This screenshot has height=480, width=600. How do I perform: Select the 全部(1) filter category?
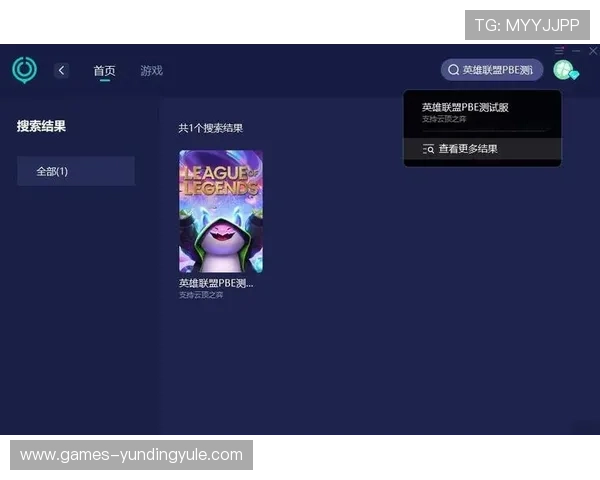(76, 171)
